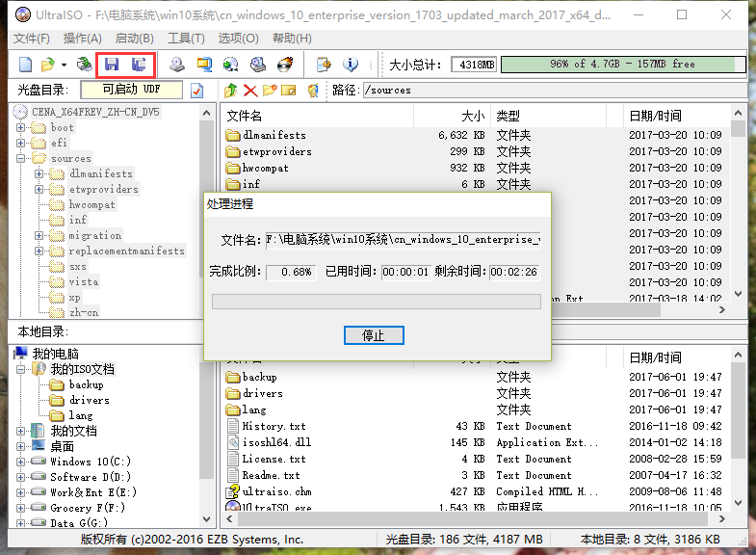Image resolution: width=756 pixels, height=555 pixels.
Task: Open the 操作(A) menu
Action: 83,39
